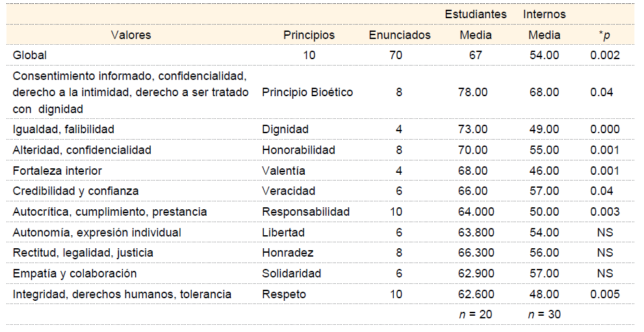Click the 'Respeto' principle cell

pyautogui.click(x=283, y=294)
